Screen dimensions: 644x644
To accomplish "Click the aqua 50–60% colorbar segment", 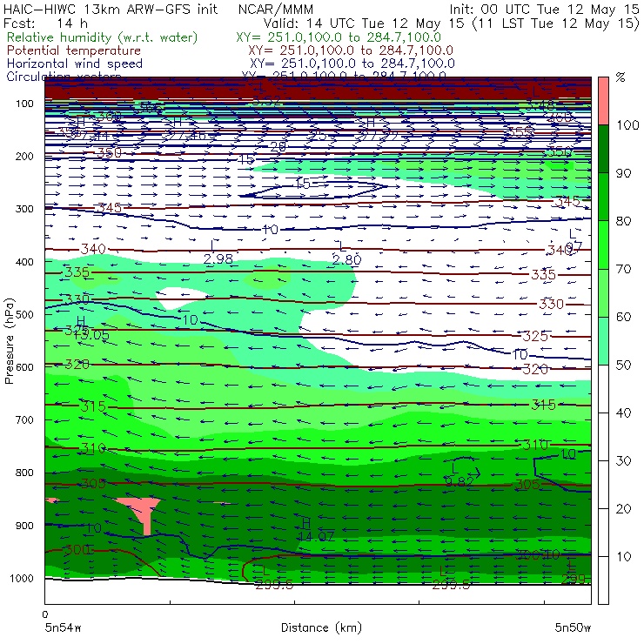I will (x=603, y=341).
